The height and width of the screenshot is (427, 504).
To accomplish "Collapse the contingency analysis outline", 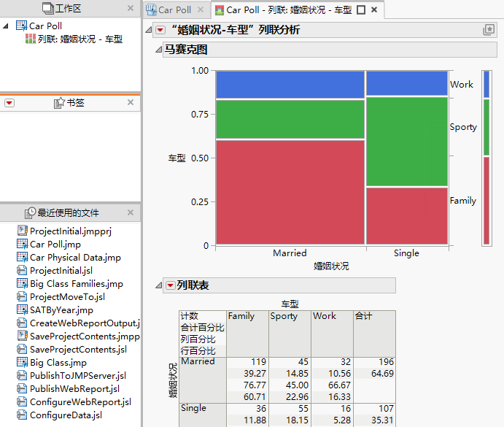I will pyautogui.click(x=149, y=30).
